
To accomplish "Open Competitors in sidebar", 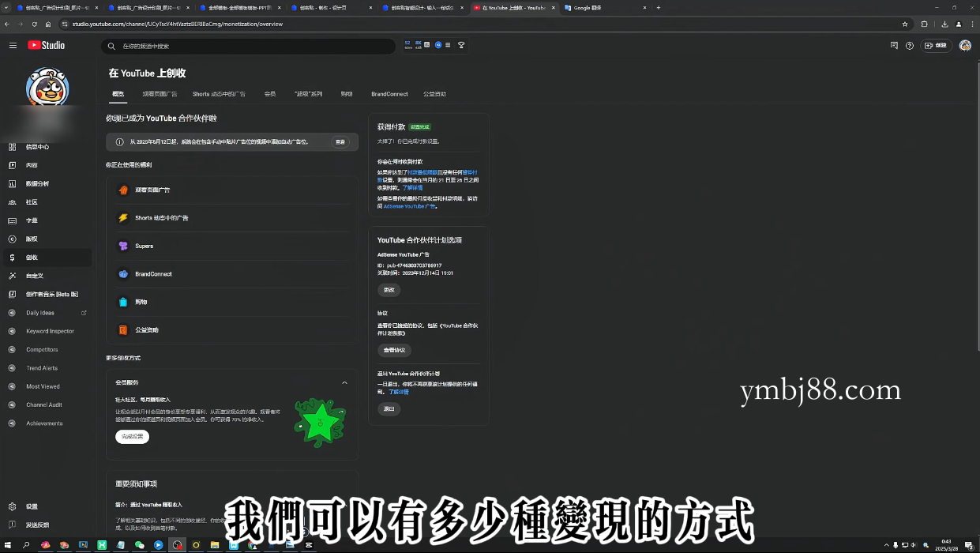I will [46, 349].
